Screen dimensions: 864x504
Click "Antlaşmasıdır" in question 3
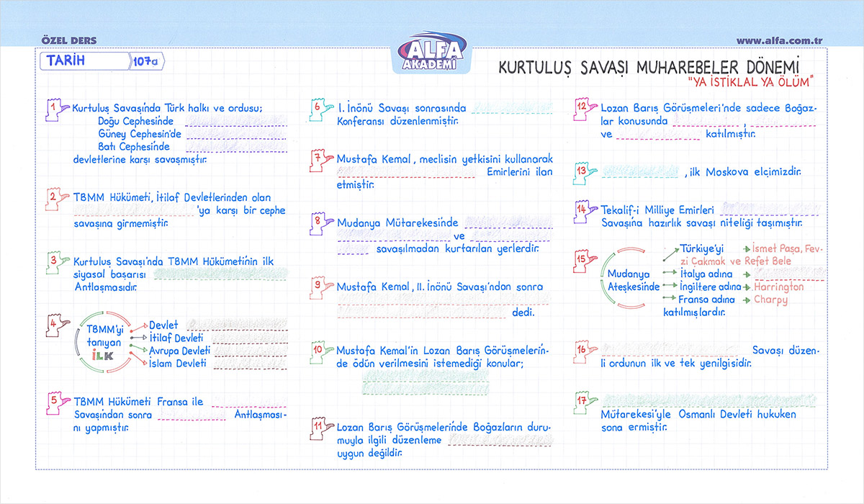pyautogui.click(x=105, y=287)
